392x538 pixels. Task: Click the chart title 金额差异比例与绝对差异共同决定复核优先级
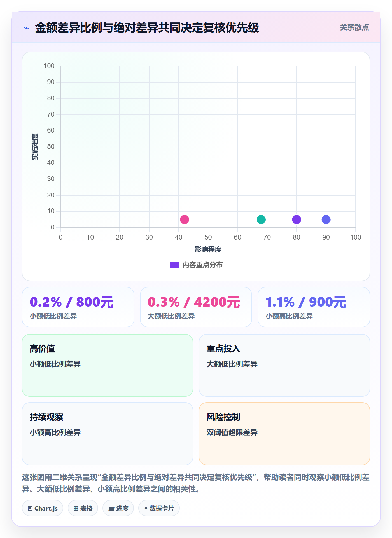(x=147, y=28)
